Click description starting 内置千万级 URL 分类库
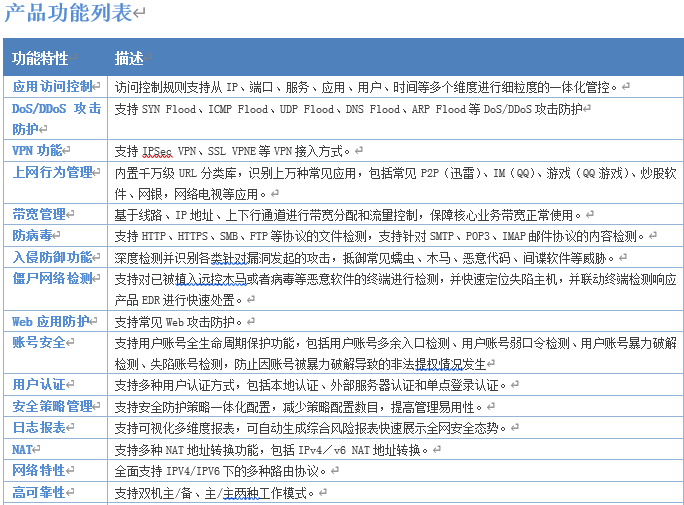 click(x=395, y=183)
